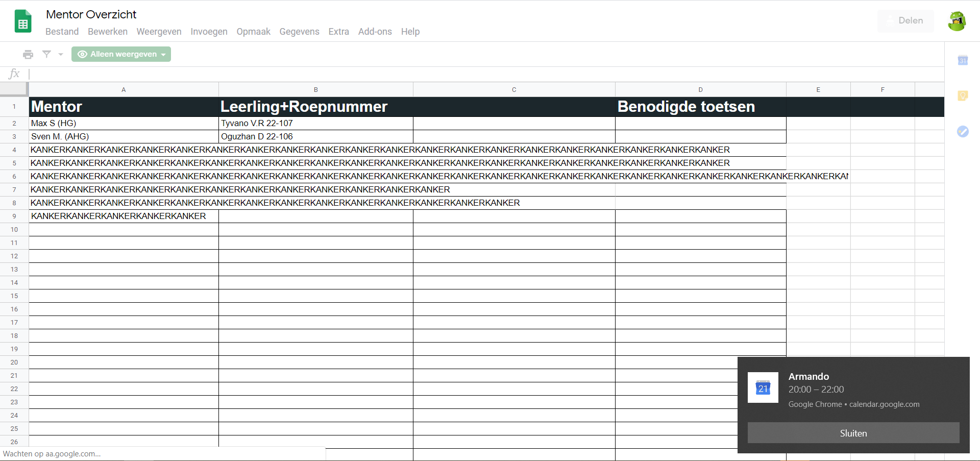This screenshot has width=980, height=461.
Task: Click the account avatar in top right
Action: tap(957, 21)
